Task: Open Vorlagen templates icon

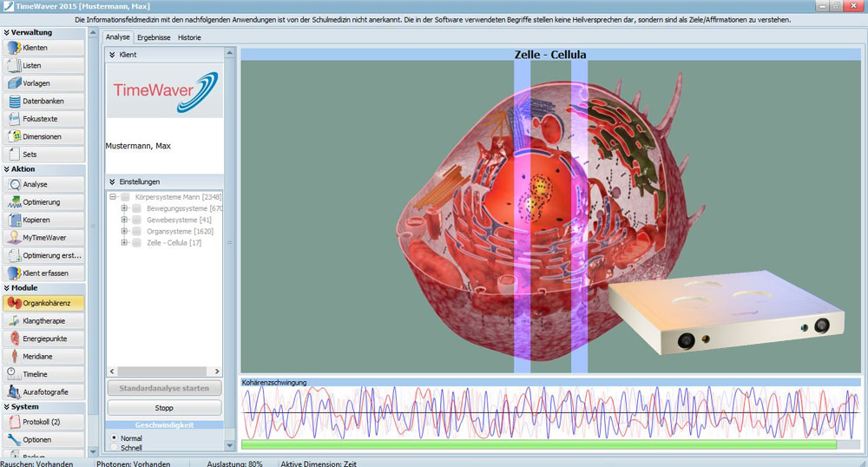Action: point(15,83)
